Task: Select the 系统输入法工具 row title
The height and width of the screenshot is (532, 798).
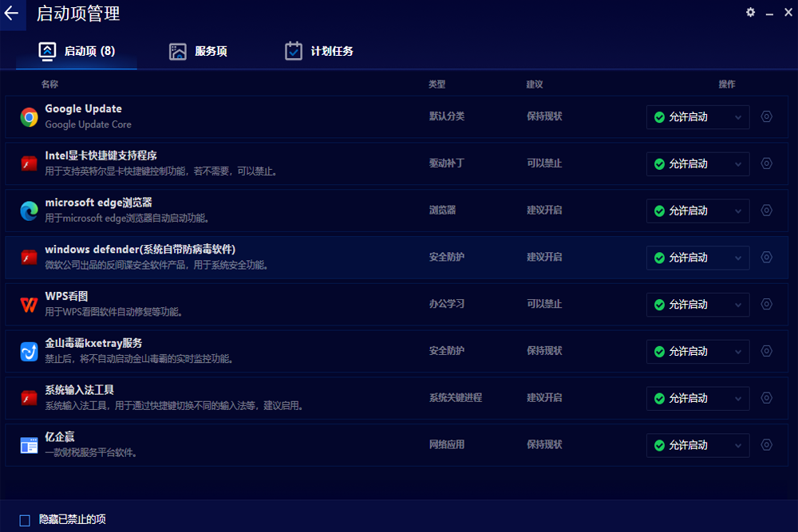Action: (x=80, y=390)
